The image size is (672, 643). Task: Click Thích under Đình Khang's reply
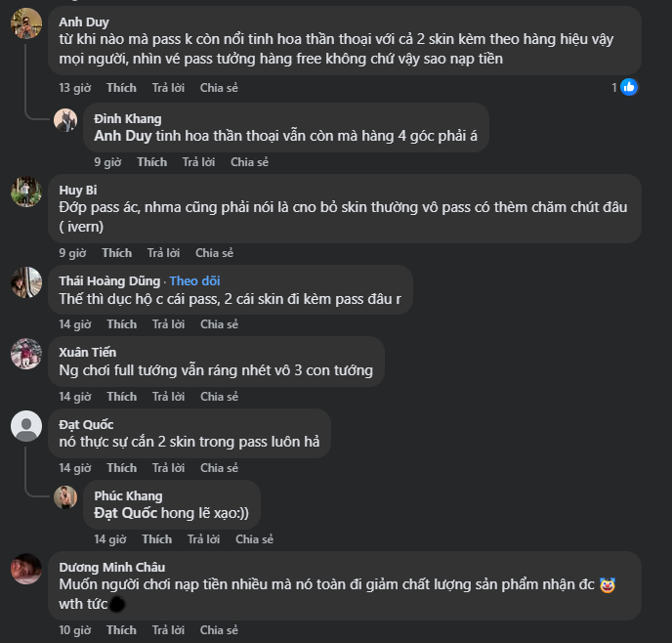(151, 162)
